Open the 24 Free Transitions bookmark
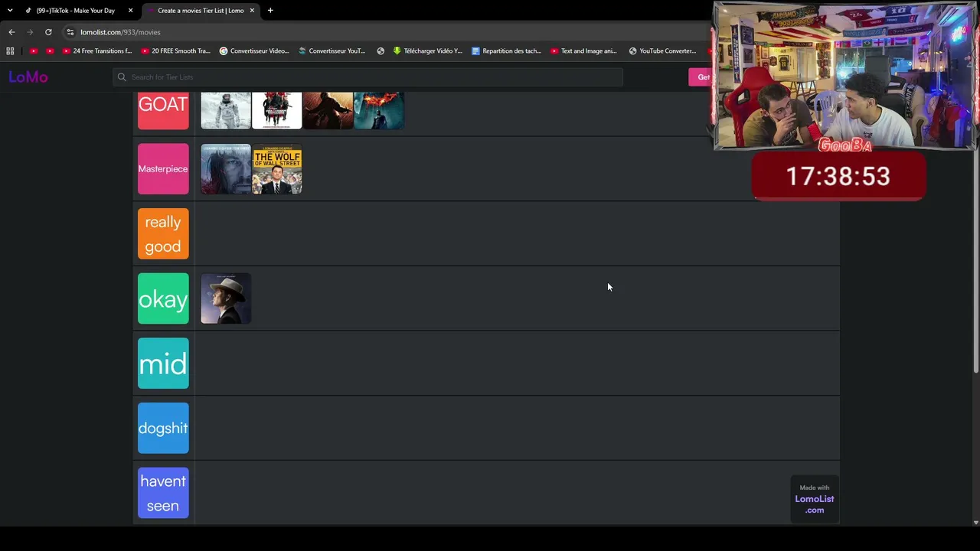The image size is (980, 551). point(97,51)
